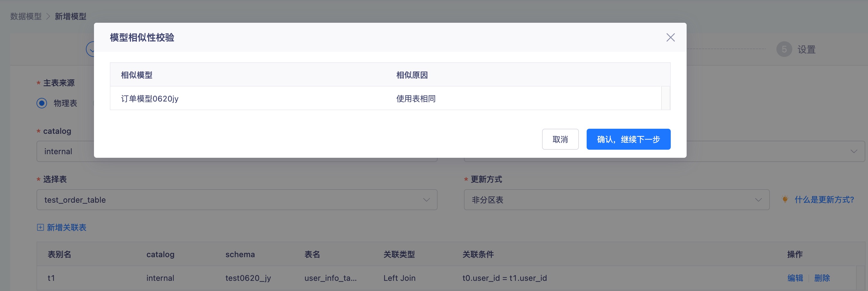Click the 相似原因 column header
The width and height of the screenshot is (868, 291).
coord(412,75)
